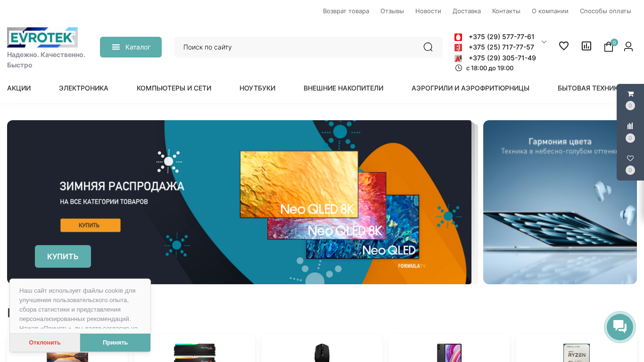
Task: Open the Гармония цвета side banner
Action: (560, 202)
